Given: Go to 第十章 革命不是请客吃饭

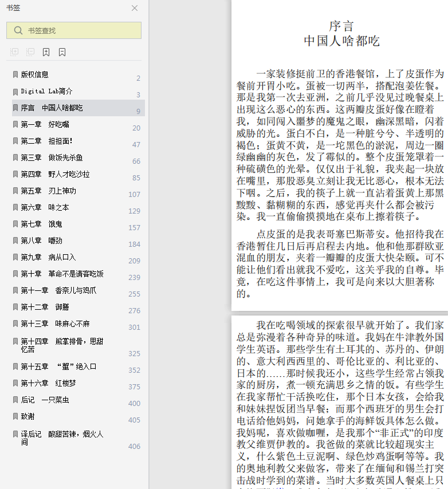Looking at the screenshot, I should (x=62, y=274).
